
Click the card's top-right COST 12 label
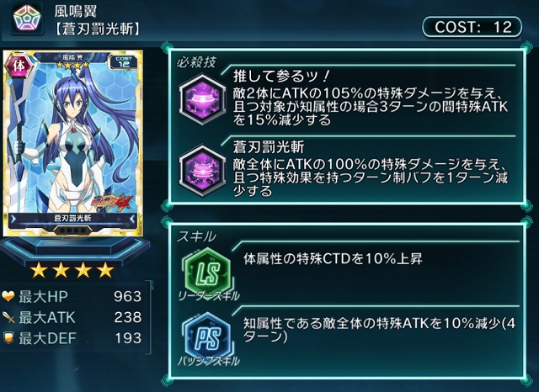pos(124,61)
